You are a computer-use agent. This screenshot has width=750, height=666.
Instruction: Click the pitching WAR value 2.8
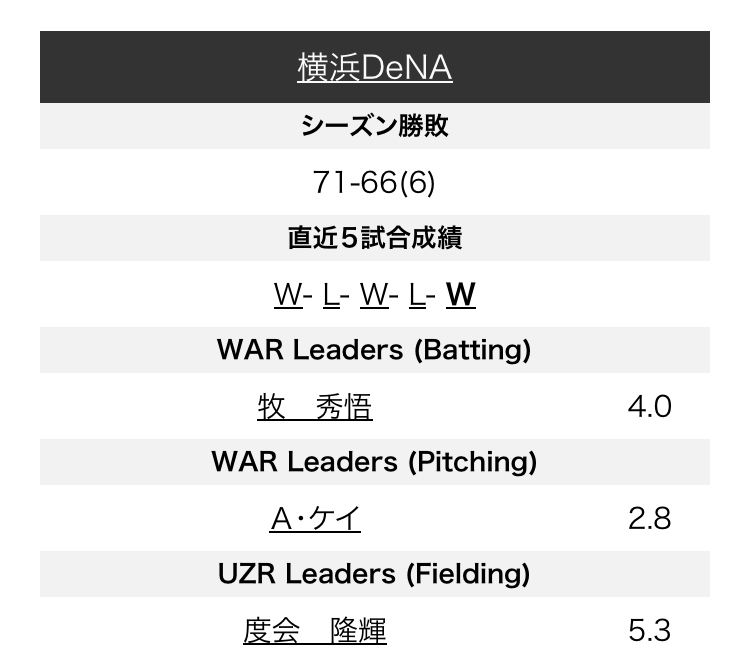click(x=650, y=519)
